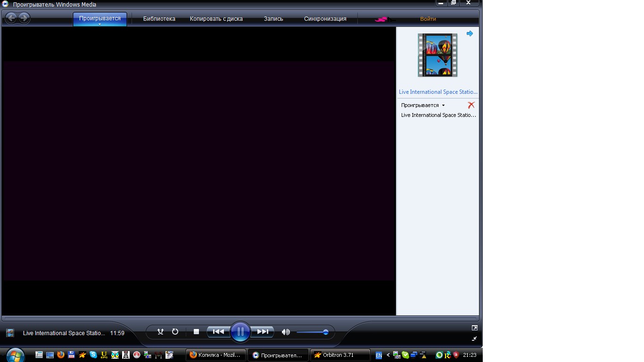Click the playback seek bar
Viewport: 644px width, 362px height.
pos(240,319)
